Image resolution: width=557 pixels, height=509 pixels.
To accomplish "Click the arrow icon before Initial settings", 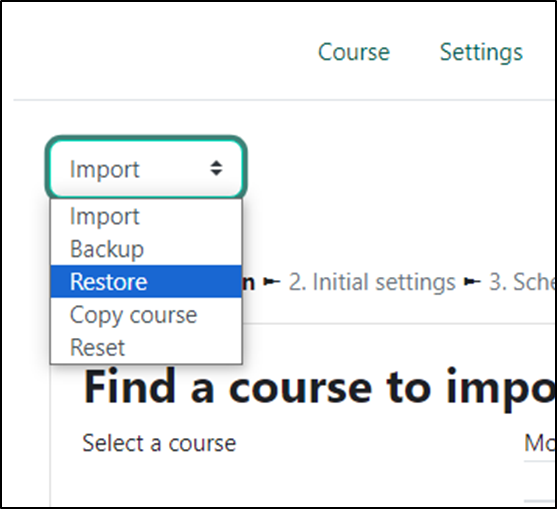I will point(272,282).
